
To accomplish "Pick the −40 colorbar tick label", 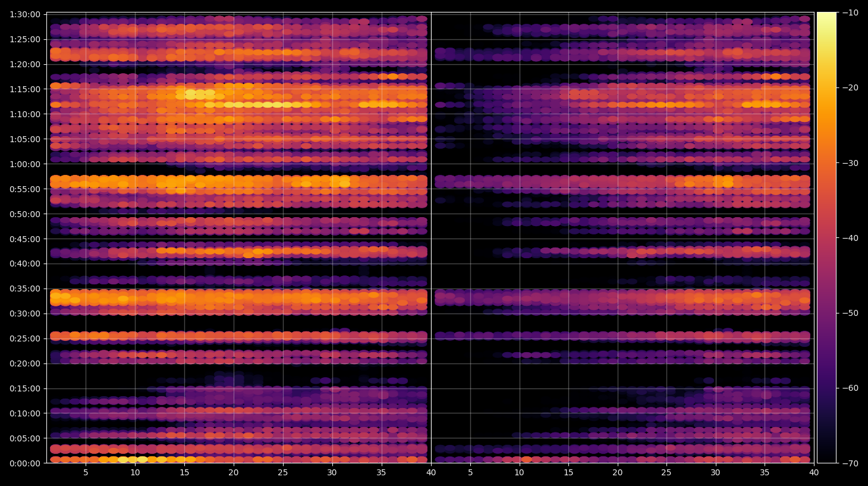I will 850,238.
